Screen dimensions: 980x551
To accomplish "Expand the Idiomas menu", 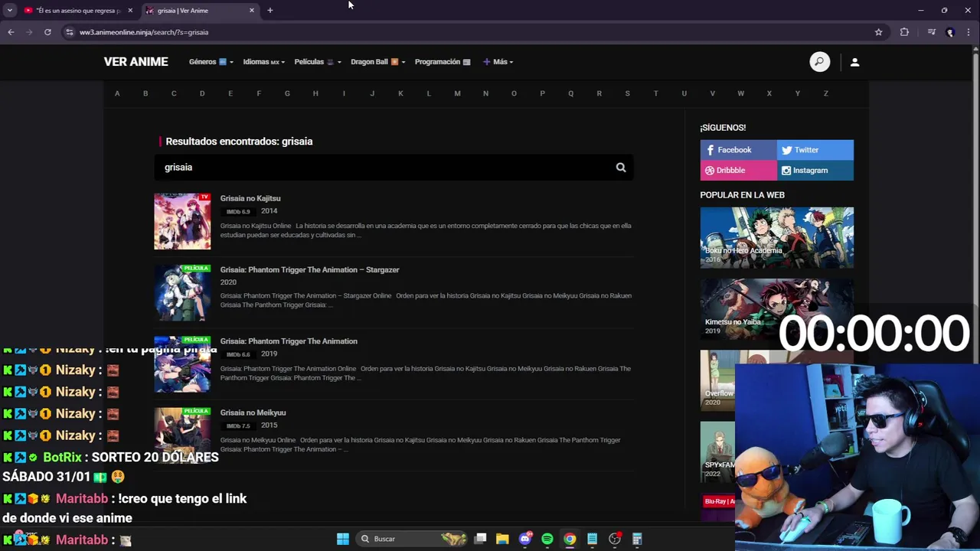I will (263, 62).
